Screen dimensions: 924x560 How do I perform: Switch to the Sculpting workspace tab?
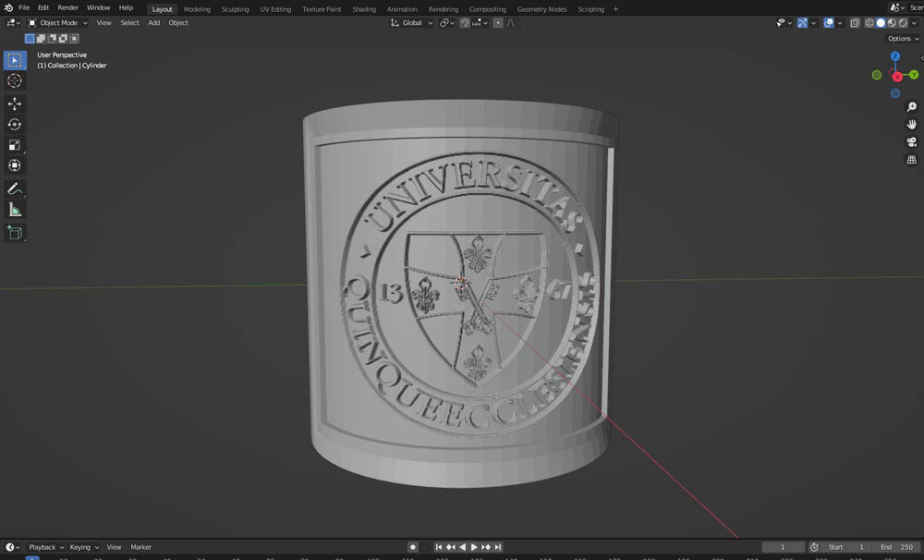click(x=235, y=9)
